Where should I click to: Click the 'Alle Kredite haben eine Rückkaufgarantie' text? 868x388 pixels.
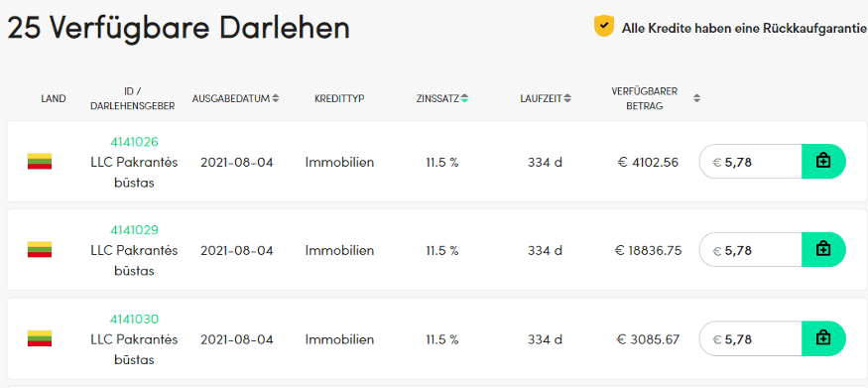click(743, 28)
